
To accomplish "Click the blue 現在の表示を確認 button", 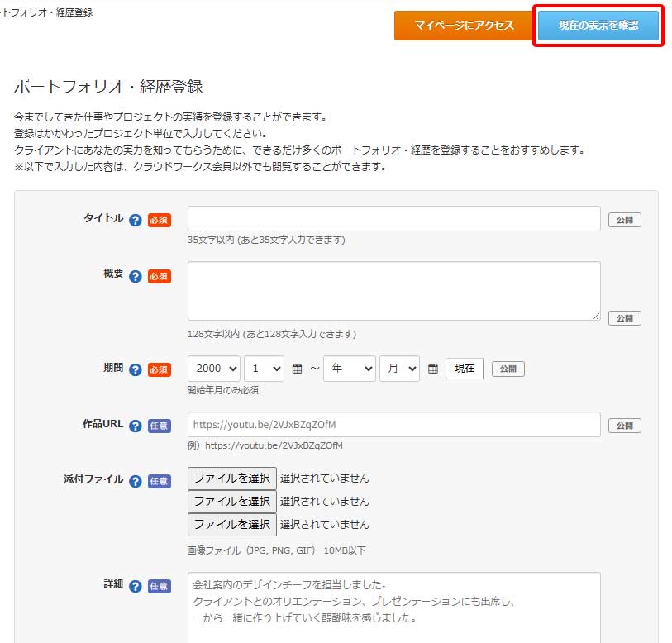I will (598, 26).
